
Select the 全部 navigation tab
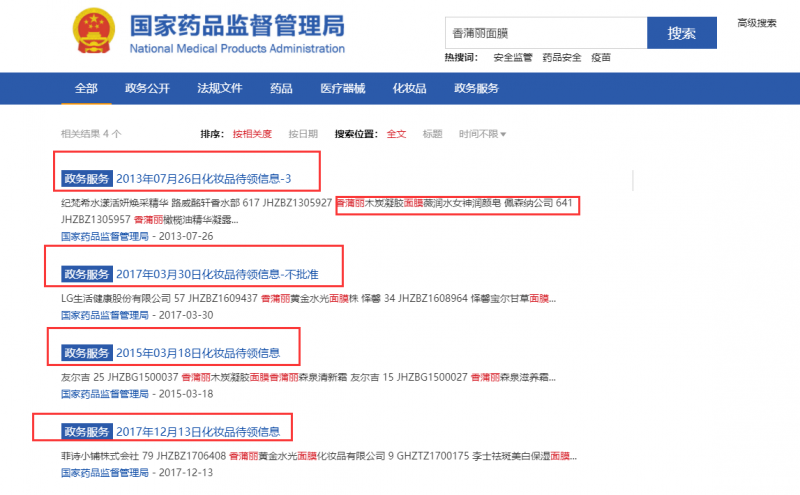pos(86,89)
